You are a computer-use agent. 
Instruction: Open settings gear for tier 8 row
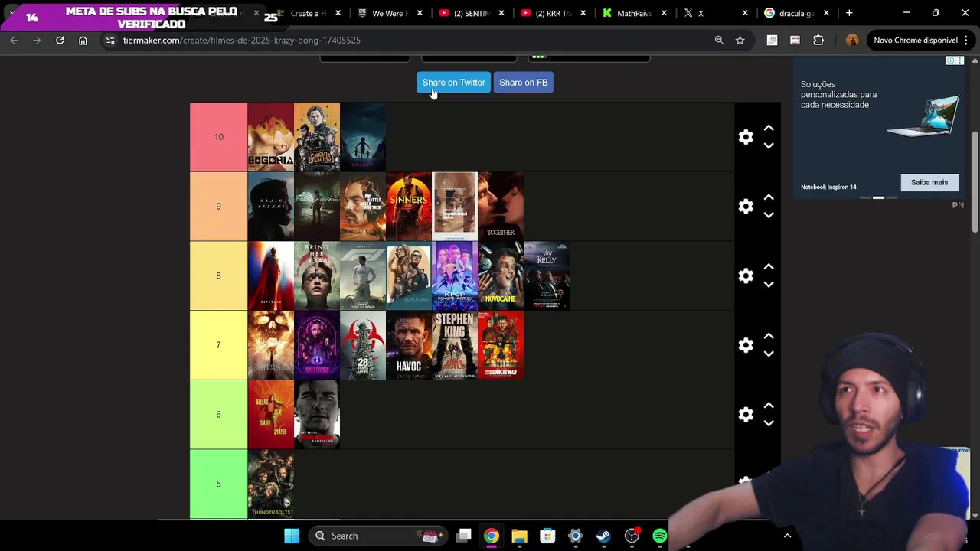point(746,275)
